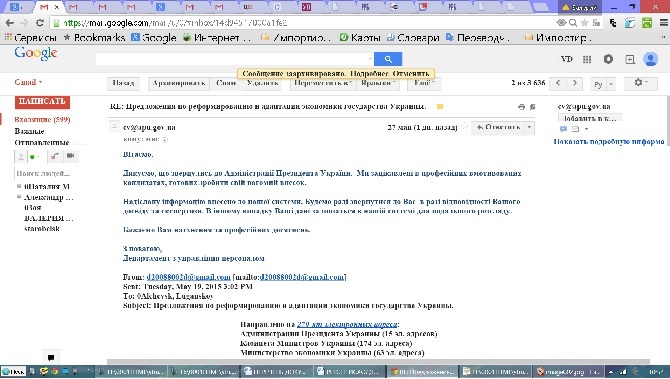Open 'Отправленные' folder

41,142
